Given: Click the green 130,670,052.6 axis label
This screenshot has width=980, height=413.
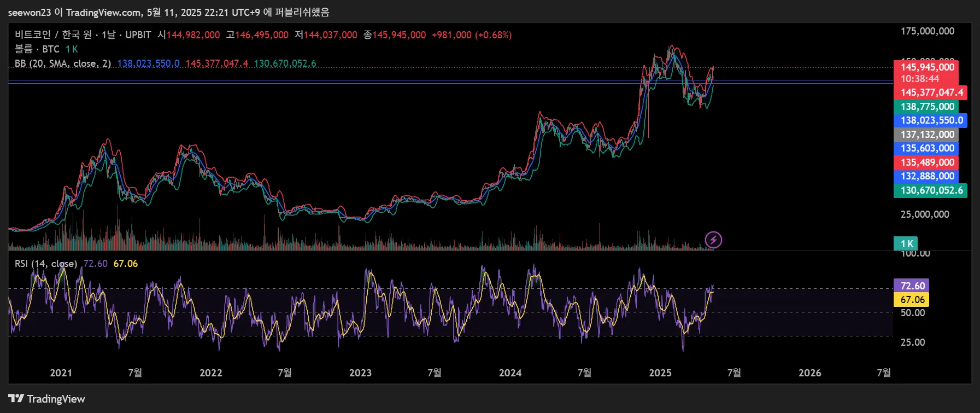Looking at the screenshot, I should 931,190.
